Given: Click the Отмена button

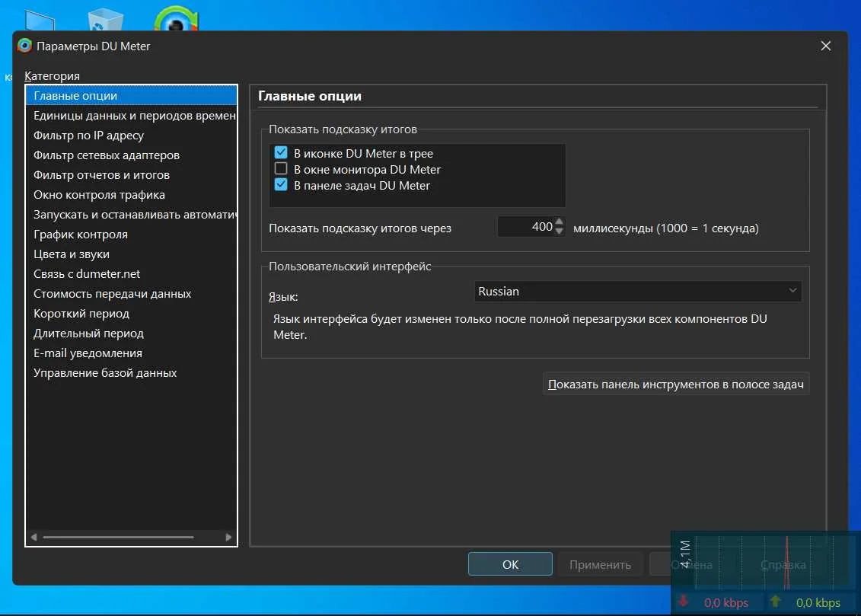Looking at the screenshot, I should tap(690, 564).
